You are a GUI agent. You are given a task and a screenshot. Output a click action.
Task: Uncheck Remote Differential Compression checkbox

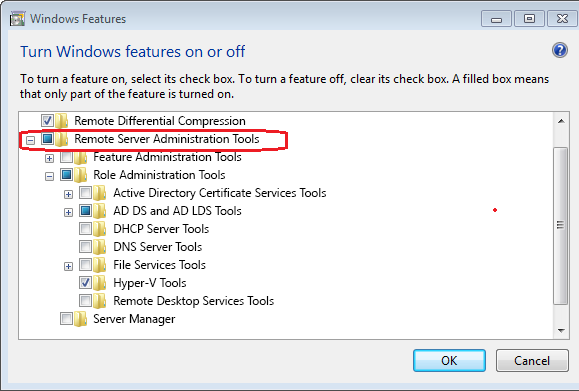click(47, 120)
